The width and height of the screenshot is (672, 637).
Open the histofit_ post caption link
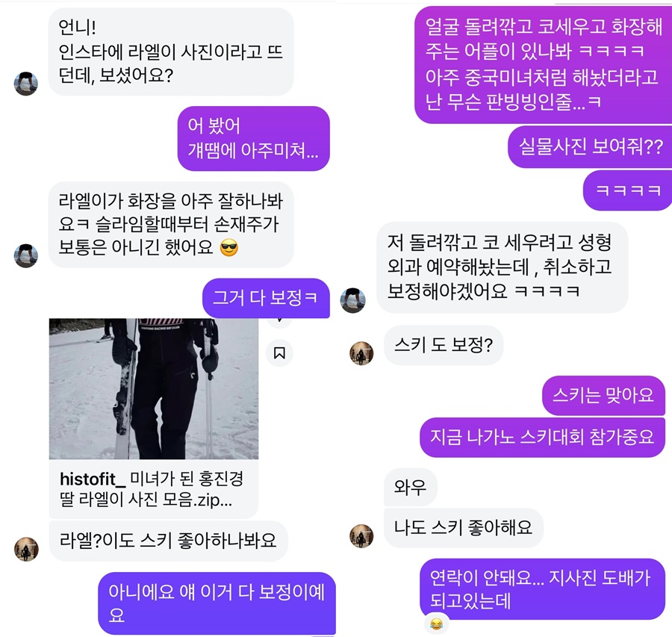154,489
